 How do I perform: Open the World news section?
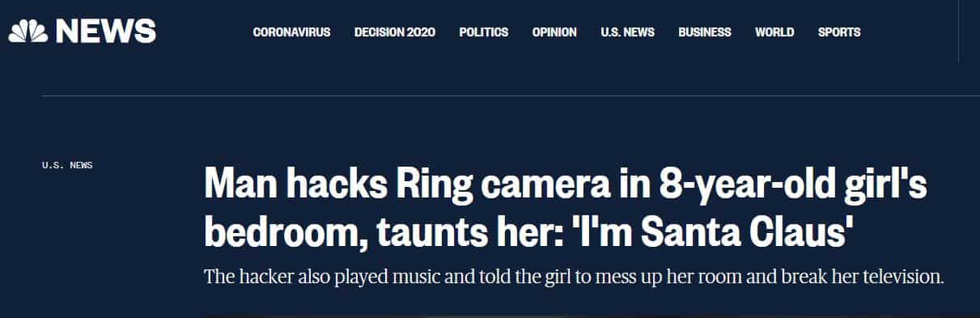point(774,32)
